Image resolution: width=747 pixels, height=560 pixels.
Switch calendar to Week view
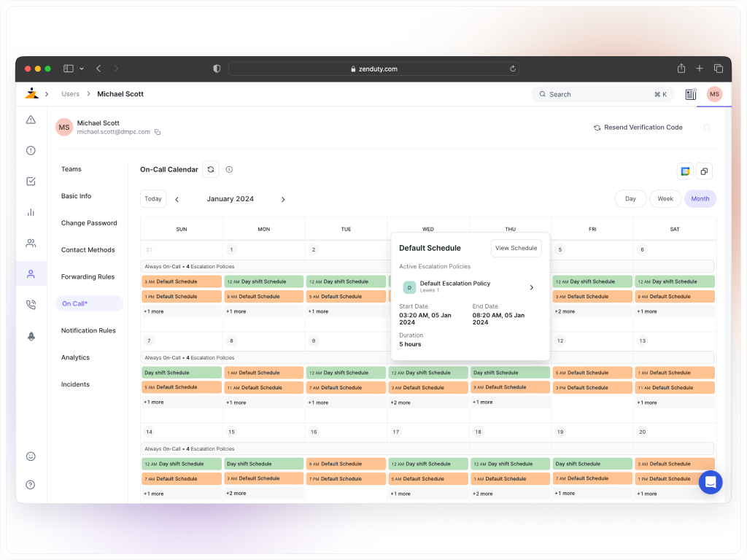pos(665,198)
